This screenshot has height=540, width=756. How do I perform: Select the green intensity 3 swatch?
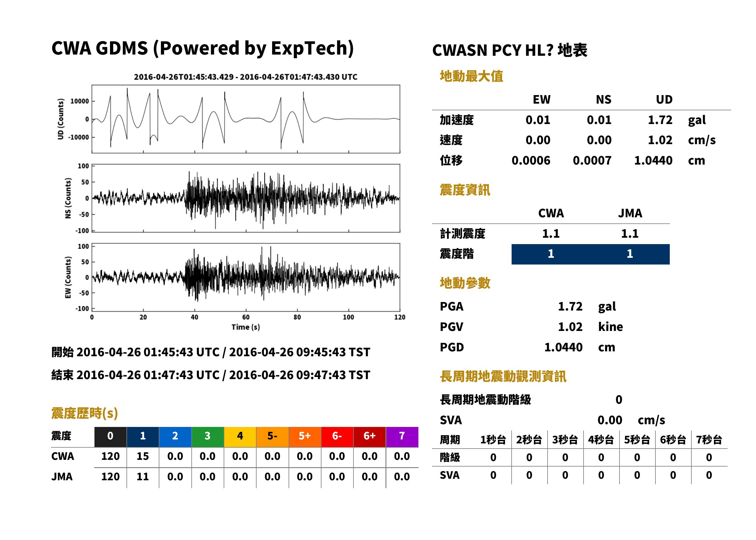pyautogui.click(x=208, y=437)
